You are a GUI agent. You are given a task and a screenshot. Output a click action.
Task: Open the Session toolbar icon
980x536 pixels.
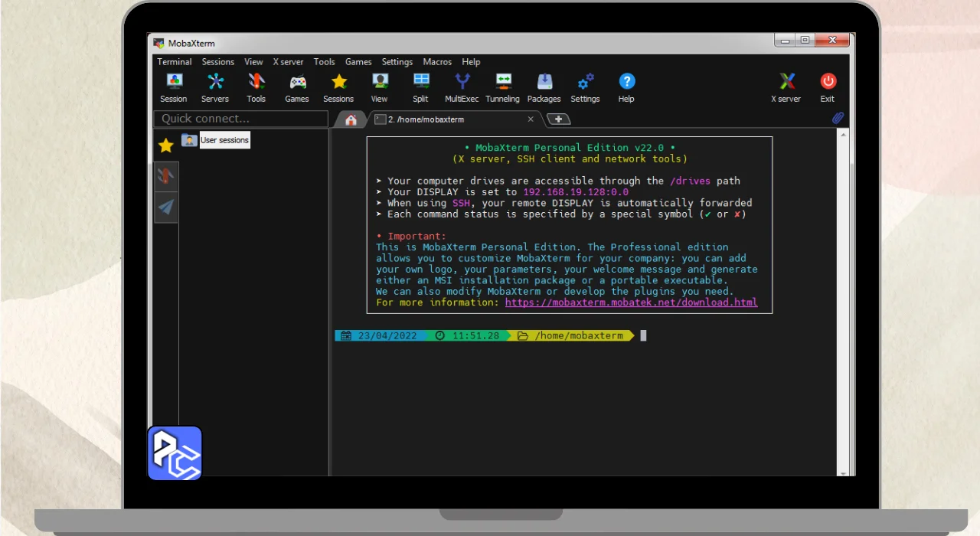[174, 87]
